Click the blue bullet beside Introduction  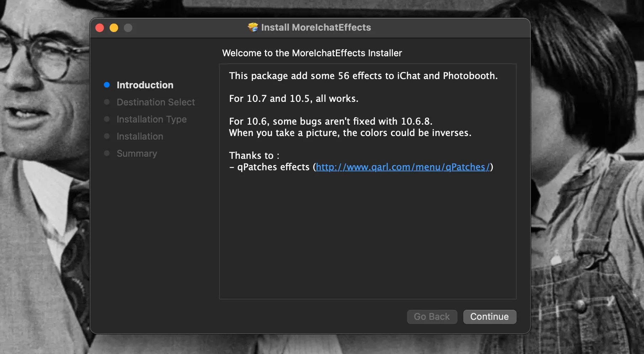107,85
